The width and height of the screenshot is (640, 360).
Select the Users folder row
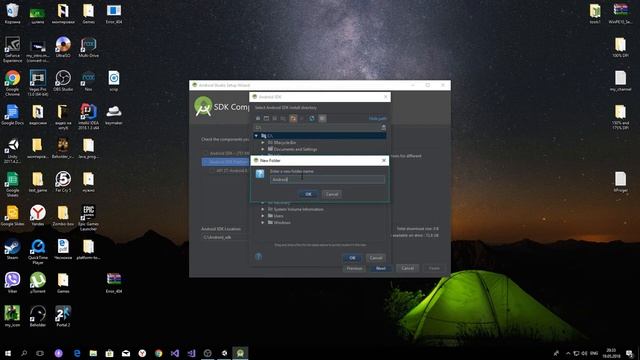click(x=320, y=216)
